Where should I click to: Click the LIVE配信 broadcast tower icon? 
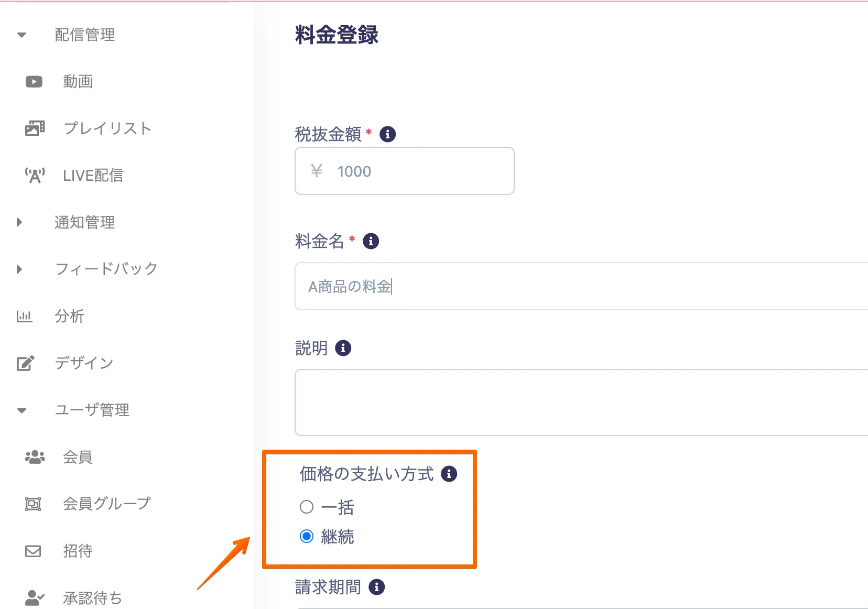coord(35,176)
